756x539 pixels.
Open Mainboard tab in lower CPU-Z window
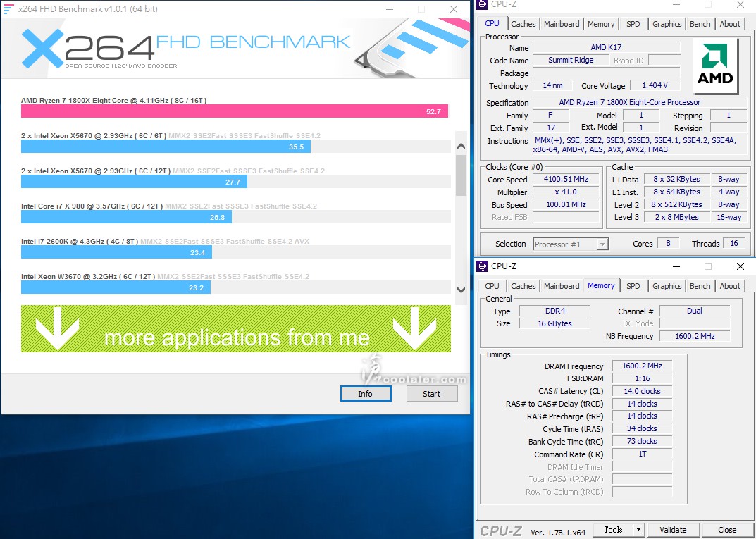point(562,286)
